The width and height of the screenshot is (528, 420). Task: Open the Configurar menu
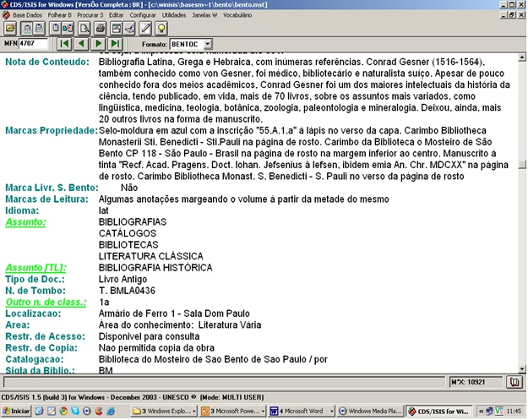(x=143, y=15)
